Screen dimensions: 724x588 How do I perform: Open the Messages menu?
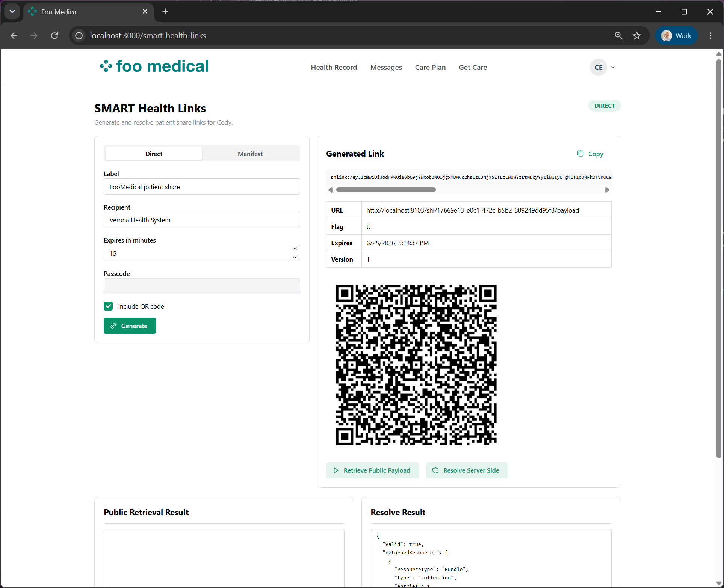tap(386, 68)
